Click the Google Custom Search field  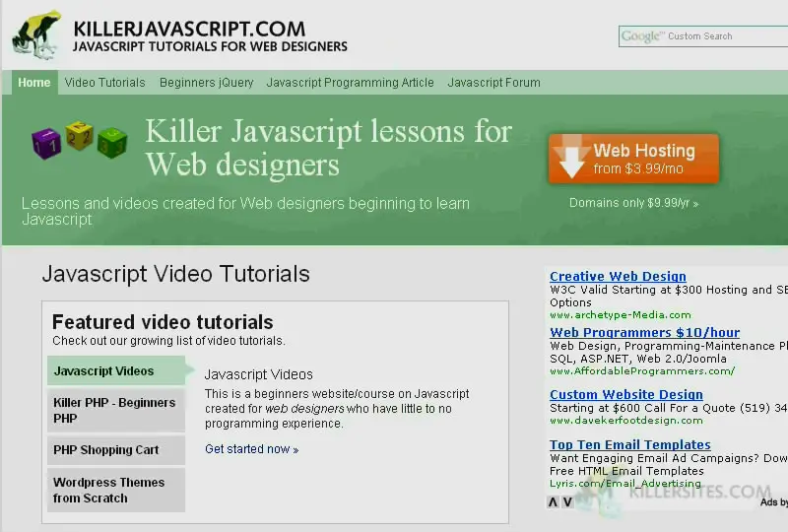pos(703,36)
